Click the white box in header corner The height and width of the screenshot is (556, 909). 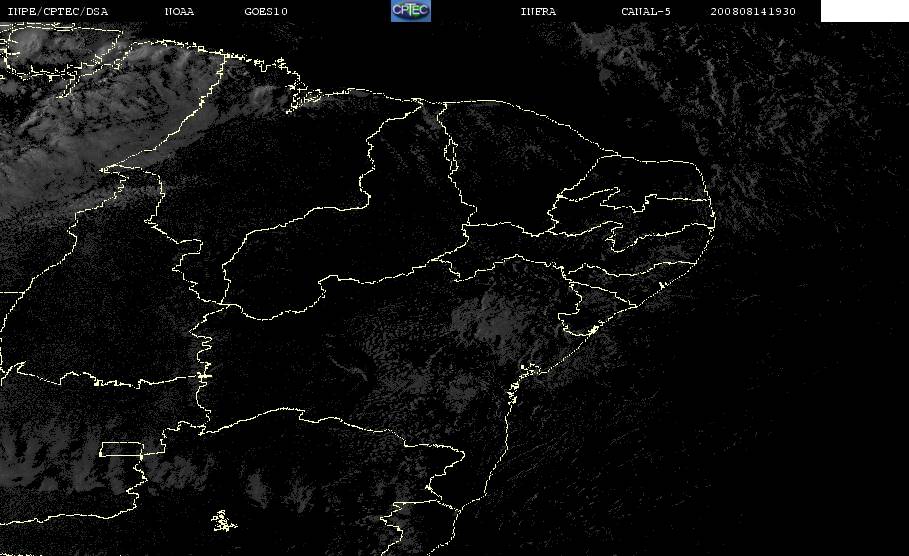(865, 11)
